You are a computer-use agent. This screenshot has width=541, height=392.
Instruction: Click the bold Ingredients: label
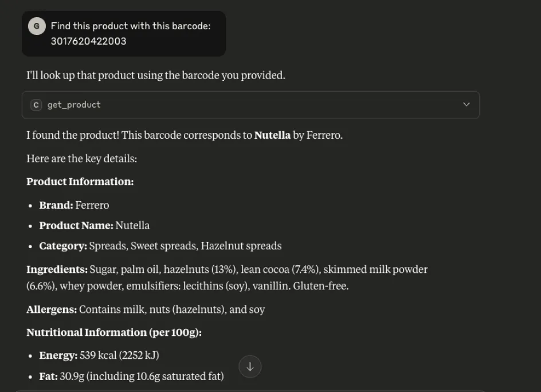57,269
